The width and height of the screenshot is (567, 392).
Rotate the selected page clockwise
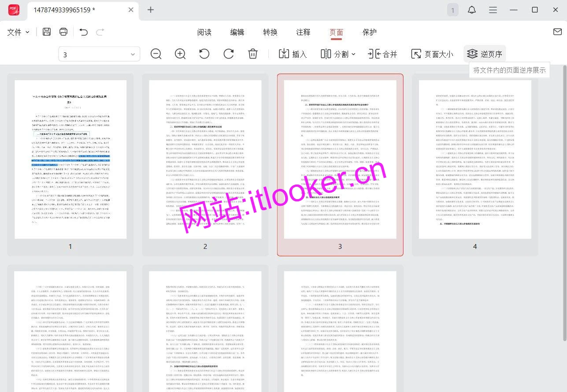coord(228,54)
